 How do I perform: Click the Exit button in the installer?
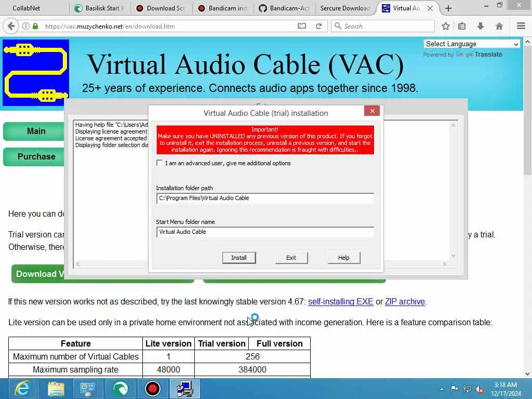291,258
